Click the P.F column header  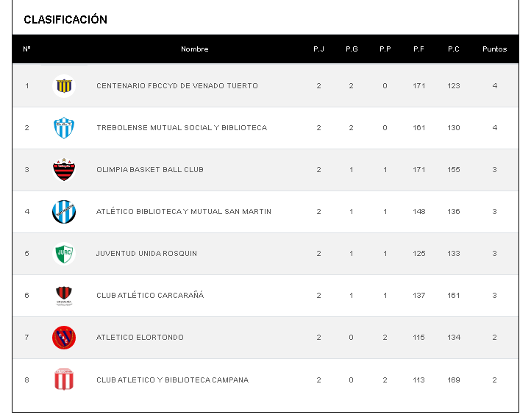click(418, 49)
